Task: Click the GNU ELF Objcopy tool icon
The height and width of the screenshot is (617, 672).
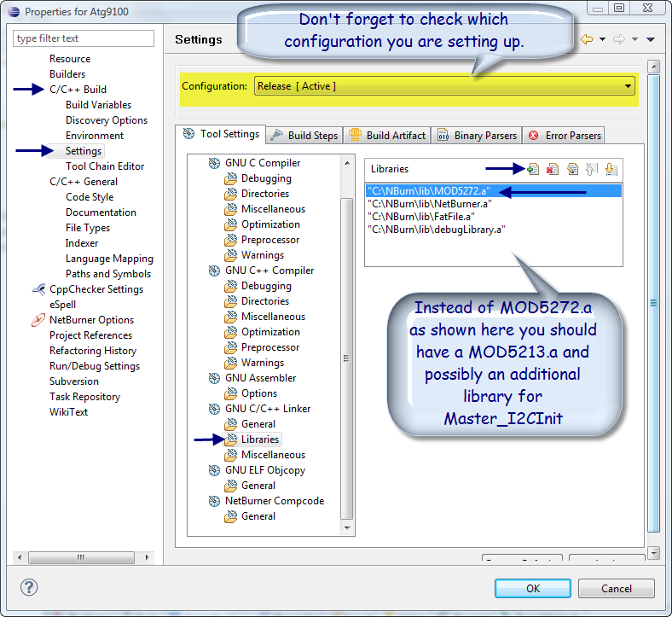Action: [x=214, y=470]
